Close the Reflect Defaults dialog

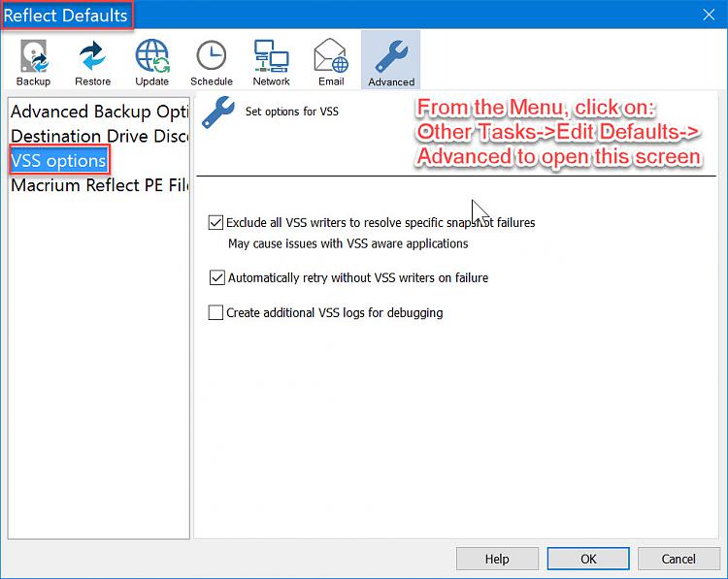click(709, 15)
